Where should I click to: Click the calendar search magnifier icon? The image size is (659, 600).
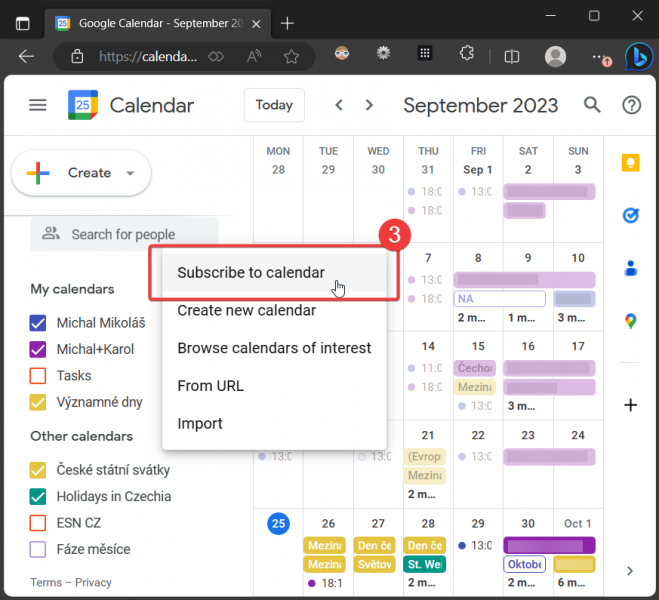point(592,105)
